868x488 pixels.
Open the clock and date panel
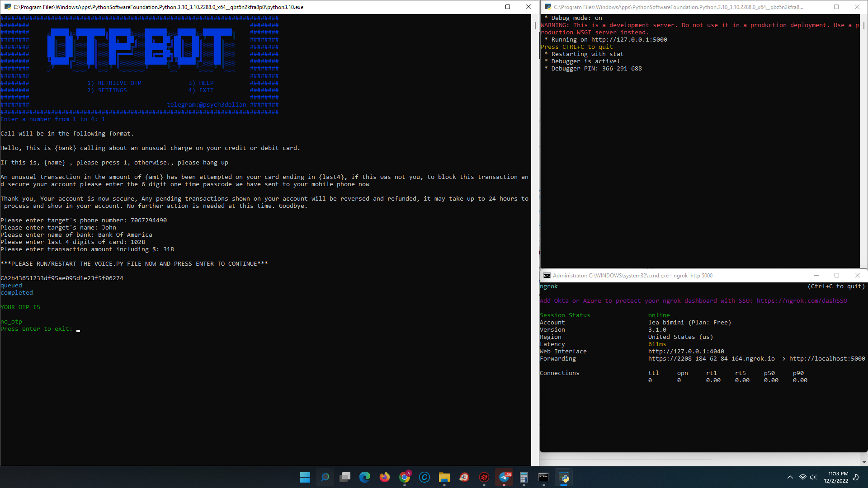(836, 477)
